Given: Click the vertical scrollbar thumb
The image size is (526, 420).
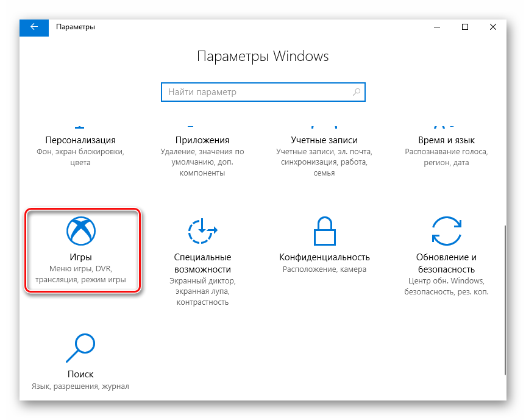Looking at the screenshot, I should pos(505,301).
